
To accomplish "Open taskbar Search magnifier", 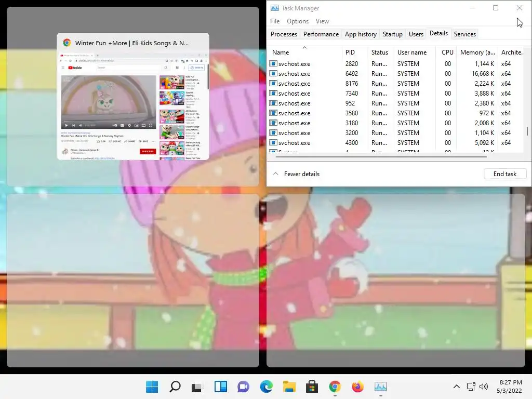I will pos(175,387).
